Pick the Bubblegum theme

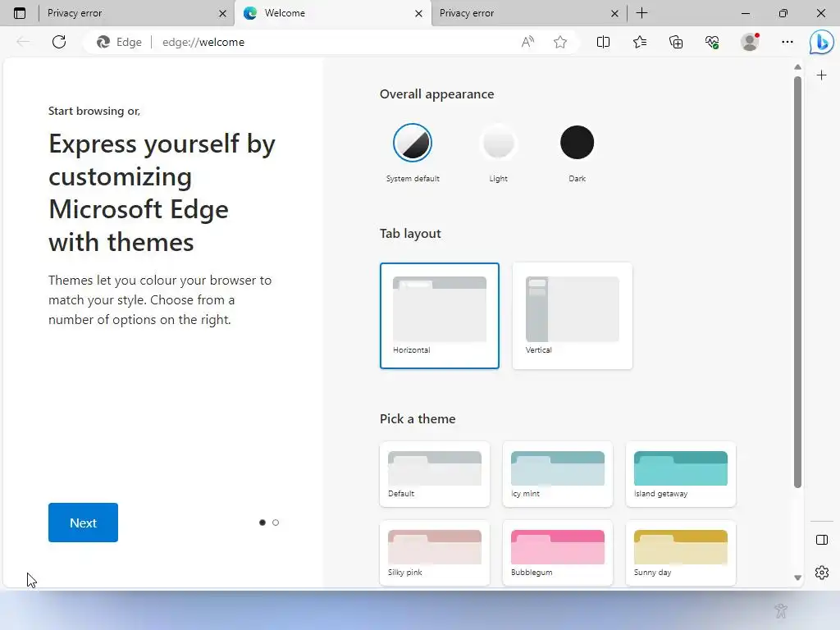[x=558, y=553]
